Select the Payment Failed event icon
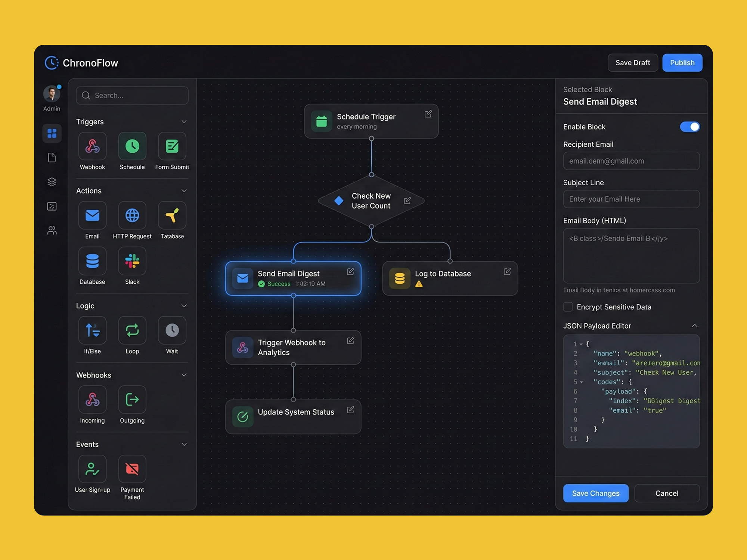The image size is (747, 560). 132,469
